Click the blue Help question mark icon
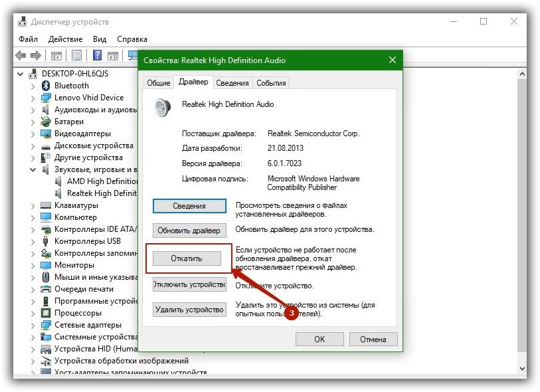 pos(98,55)
